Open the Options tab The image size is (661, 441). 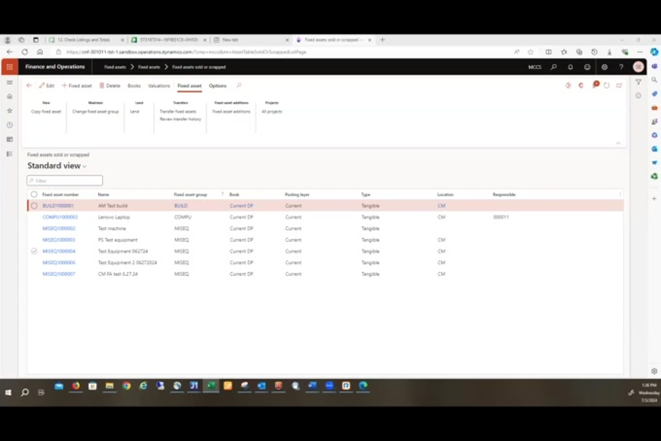pos(218,86)
